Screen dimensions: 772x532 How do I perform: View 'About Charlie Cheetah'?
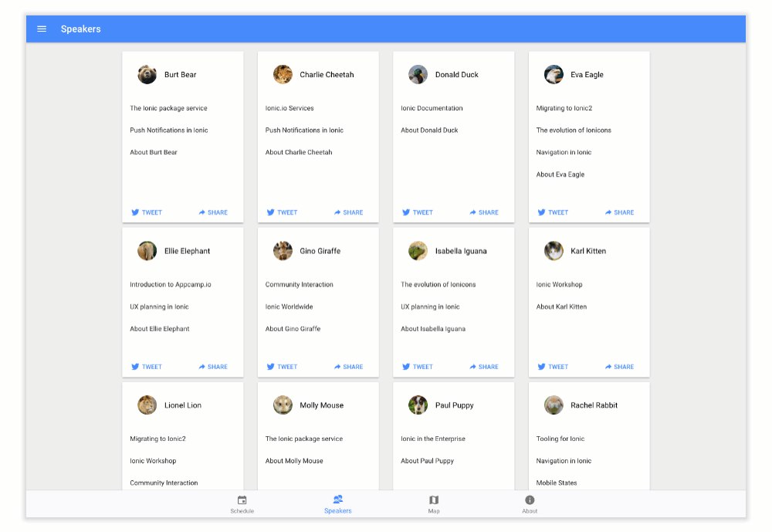point(299,152)
